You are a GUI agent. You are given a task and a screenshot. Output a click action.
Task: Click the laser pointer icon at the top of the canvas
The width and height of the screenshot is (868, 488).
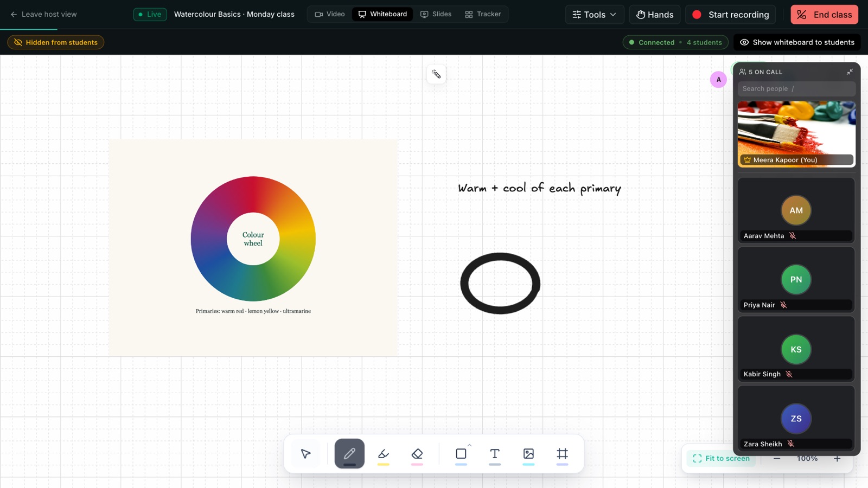pyautogui.click(x=436, y=74)
